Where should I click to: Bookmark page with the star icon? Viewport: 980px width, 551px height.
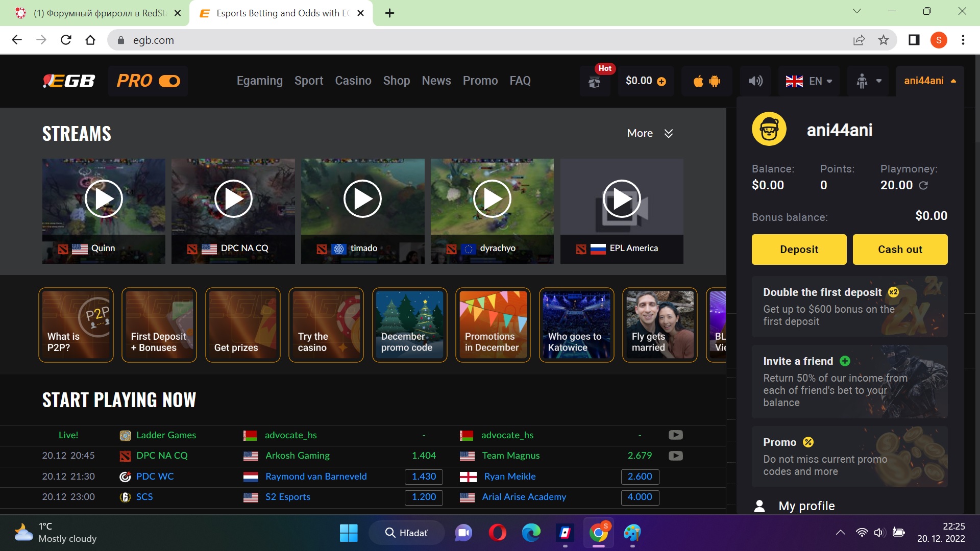pyautogui.click(x=884, y=40)
